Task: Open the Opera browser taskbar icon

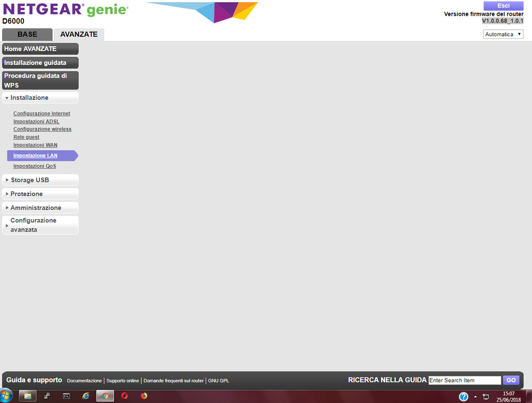Action: (x=125, y=396)
